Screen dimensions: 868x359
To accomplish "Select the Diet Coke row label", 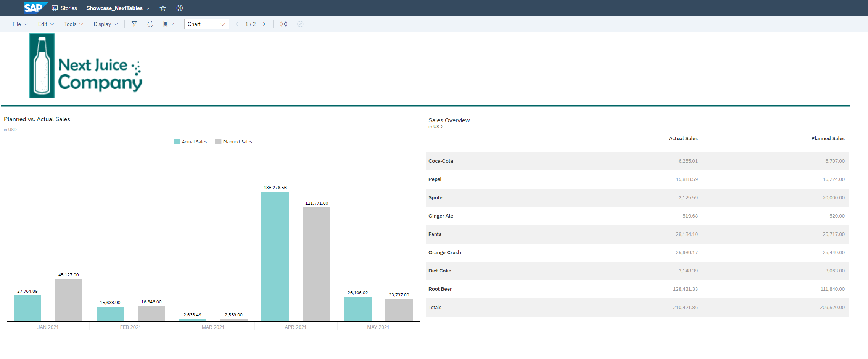I will [x=440, y=271].
